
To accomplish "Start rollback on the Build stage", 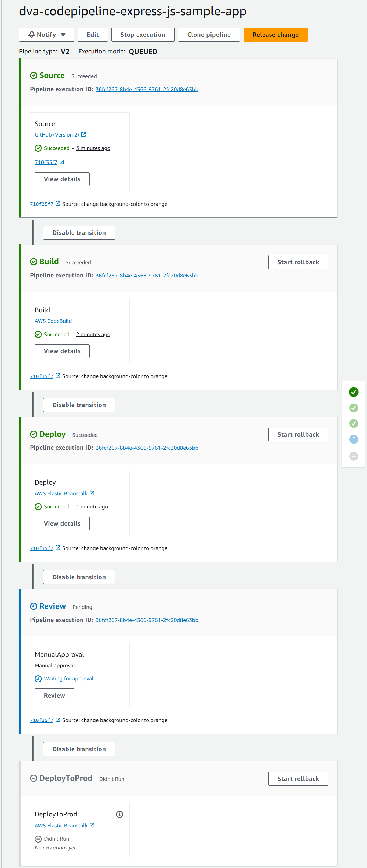I will pyautogui.click(x=298, y=262).
